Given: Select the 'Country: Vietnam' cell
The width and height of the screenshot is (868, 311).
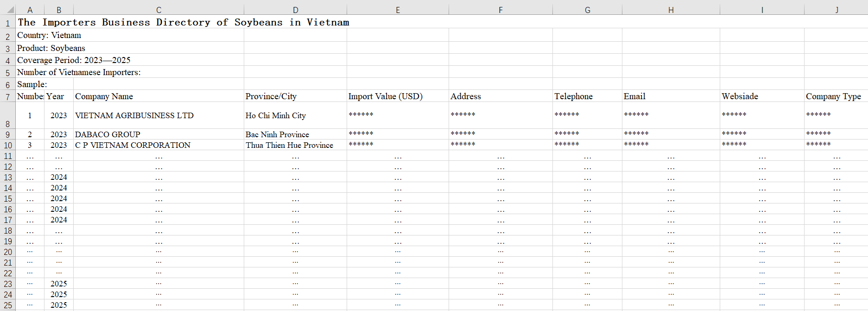Looking at the screenshot, I should pos(49,35).
